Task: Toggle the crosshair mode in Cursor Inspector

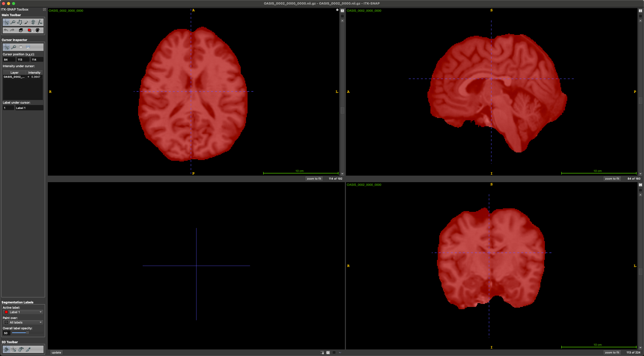Action: 6,47
